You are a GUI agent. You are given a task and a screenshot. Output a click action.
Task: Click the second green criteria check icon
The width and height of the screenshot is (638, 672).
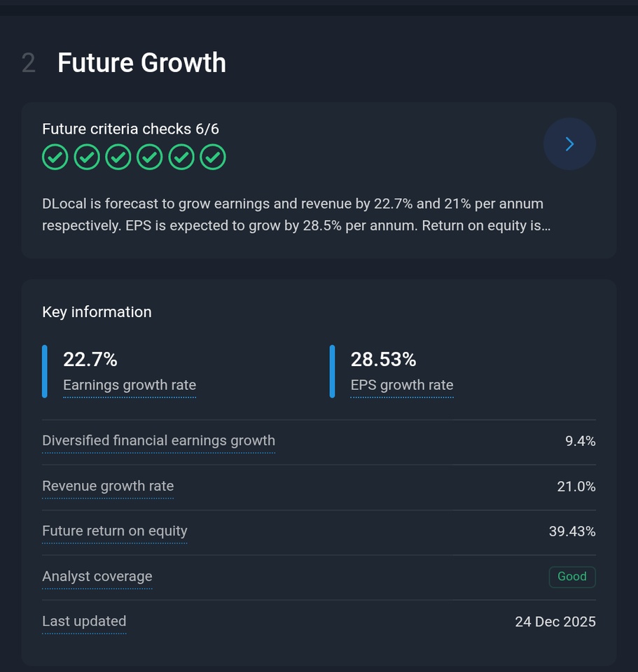[86, 157]
